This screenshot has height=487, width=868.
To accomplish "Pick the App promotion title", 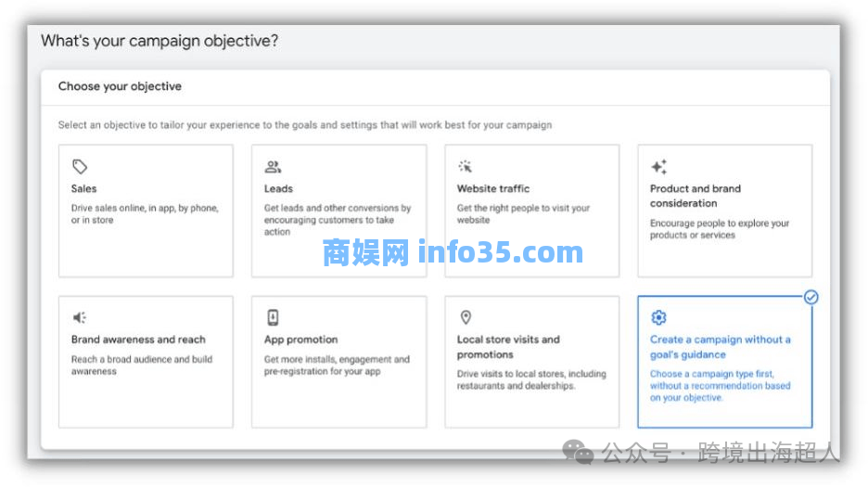I will 300,340.
